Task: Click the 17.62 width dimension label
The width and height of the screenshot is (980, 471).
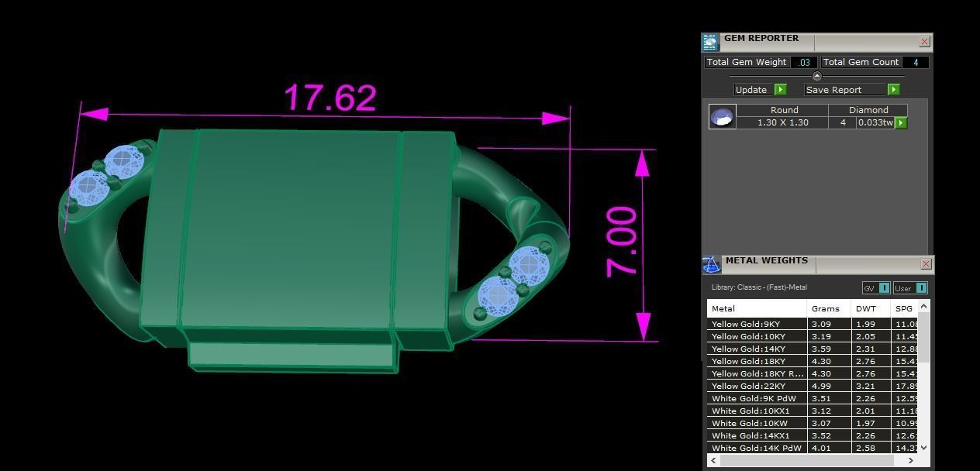Action: (x=330, y=98)
